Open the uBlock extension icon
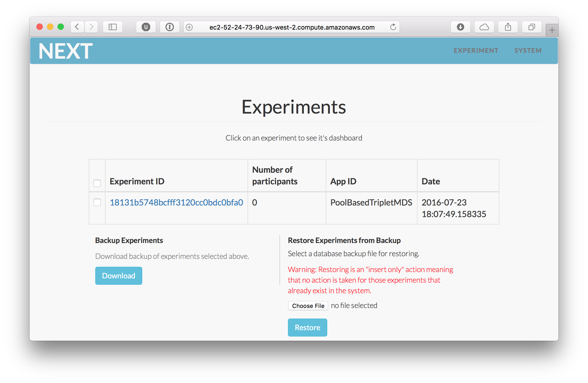The height and width of the screenshot is (383, 588). tap(146, 27)
